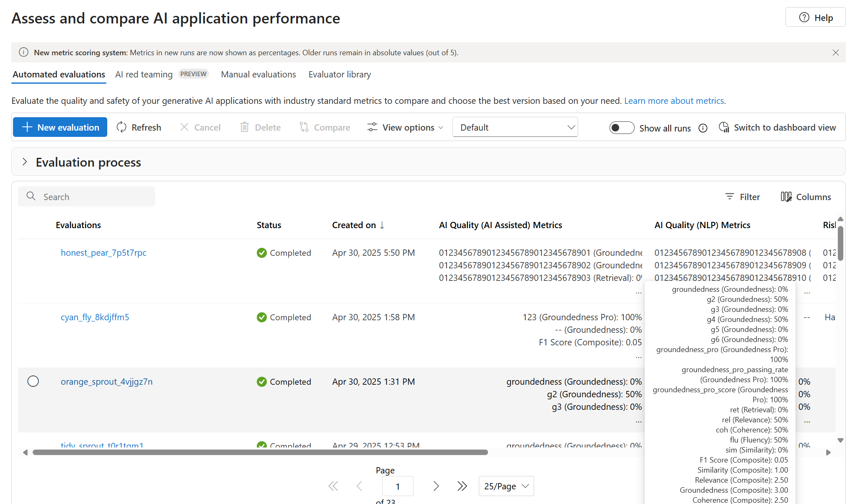This screenshot has height=504, width=855.
Task: Open the 25/Page size dropdown
Action: (x=506, y=486)
